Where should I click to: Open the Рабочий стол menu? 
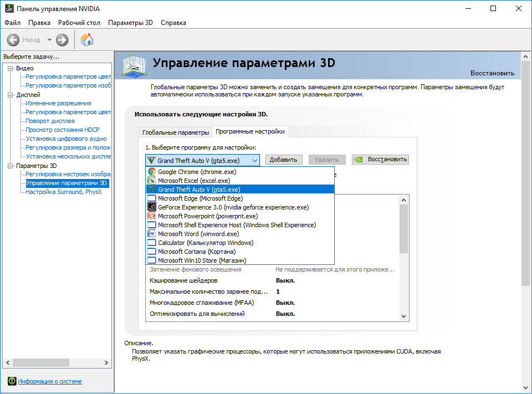point(79,23)
